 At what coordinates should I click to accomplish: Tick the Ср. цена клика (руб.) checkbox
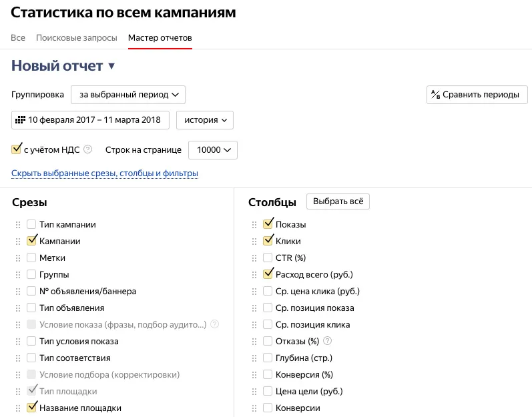click(x=268, y=291)
